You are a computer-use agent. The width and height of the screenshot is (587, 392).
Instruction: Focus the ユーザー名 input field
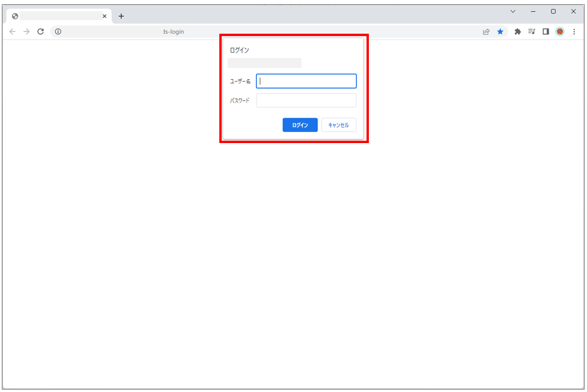pos(306,81)
